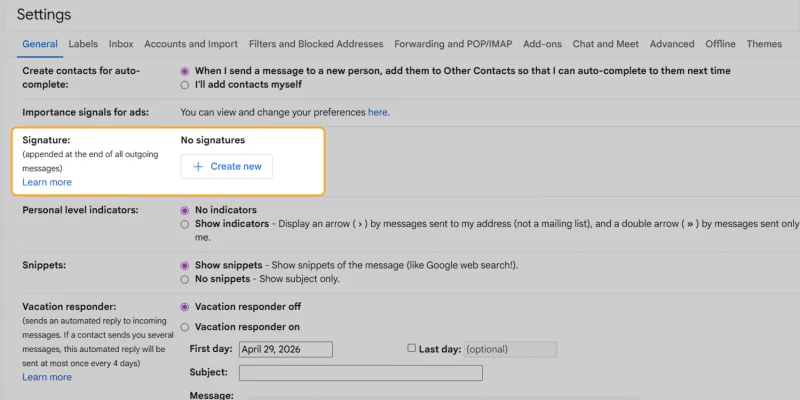800x400 pixels.
Task: Click 'Importance signals for ads:' label
Action: 86,112
